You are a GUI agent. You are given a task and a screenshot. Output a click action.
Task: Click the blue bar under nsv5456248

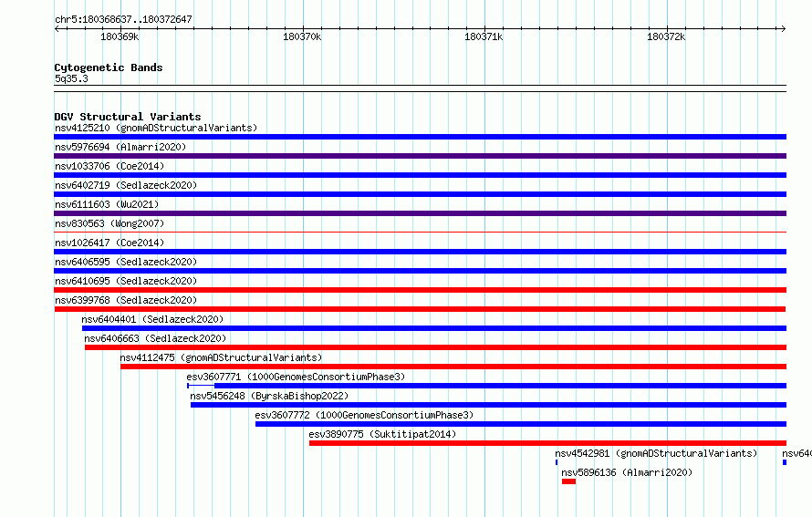488,405
